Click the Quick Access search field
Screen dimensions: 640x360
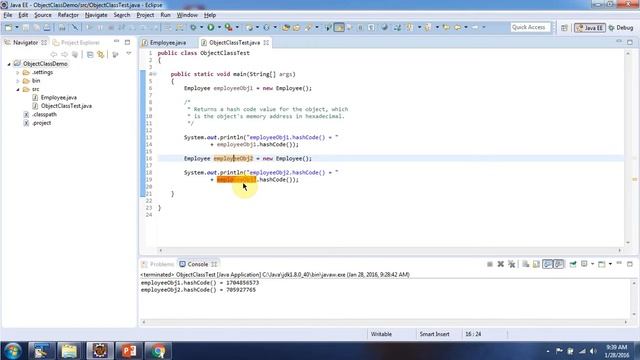530,27
